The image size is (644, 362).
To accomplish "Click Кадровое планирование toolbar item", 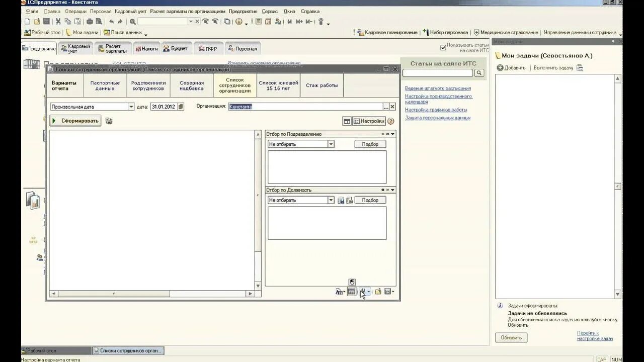I will (387, 32).
